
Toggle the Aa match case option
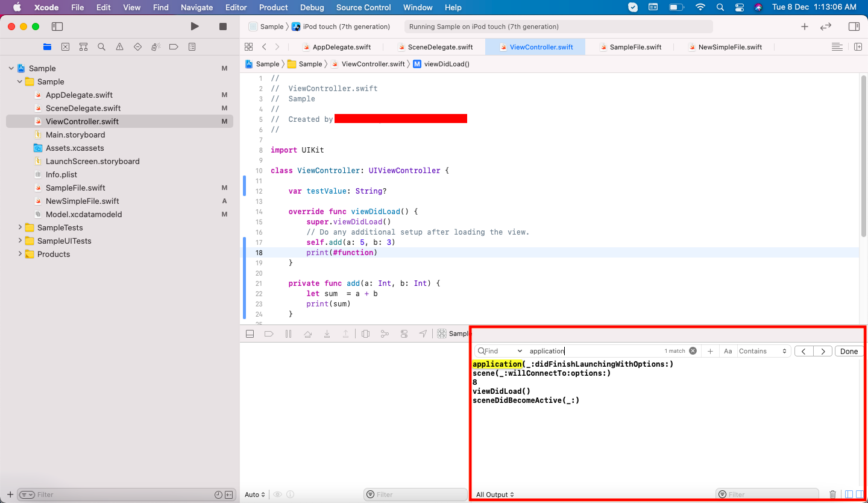728,351
